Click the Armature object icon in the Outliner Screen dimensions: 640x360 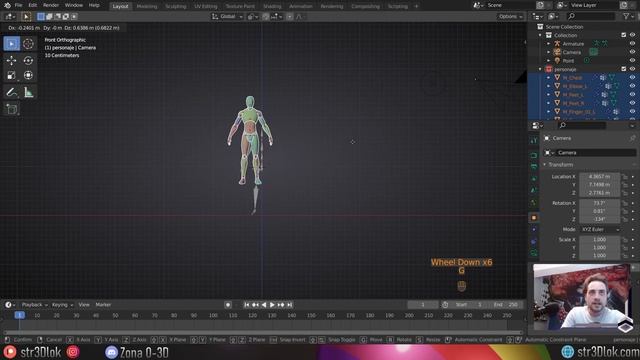click(557, 44)
